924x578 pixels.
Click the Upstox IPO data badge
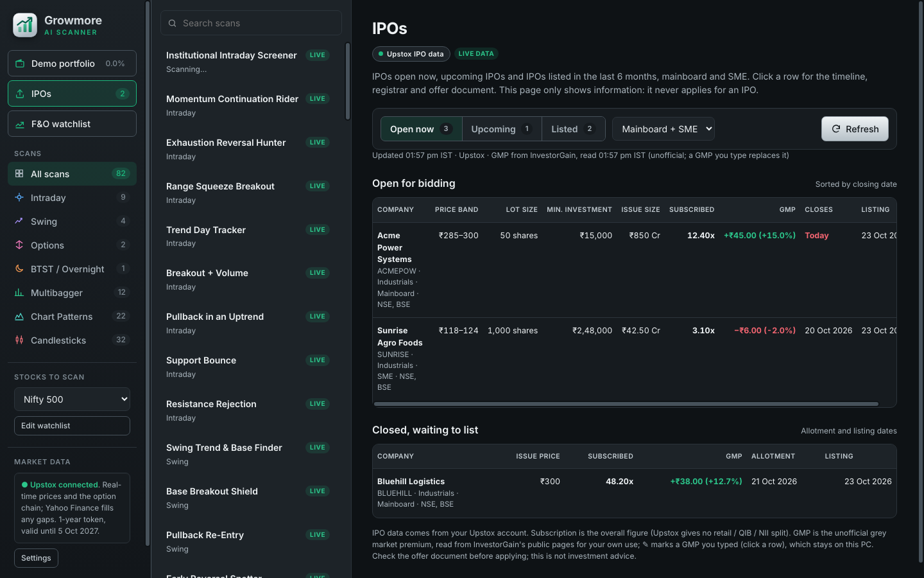point(411,54)
